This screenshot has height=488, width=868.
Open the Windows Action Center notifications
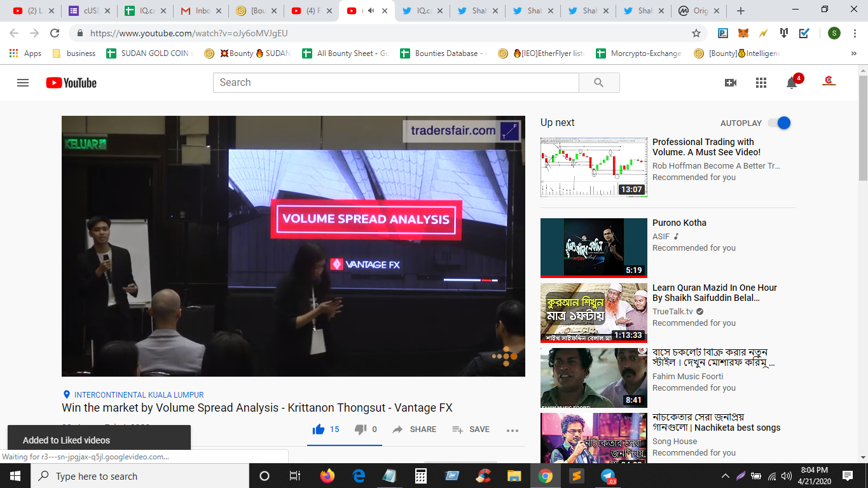[x=847, y=476]
